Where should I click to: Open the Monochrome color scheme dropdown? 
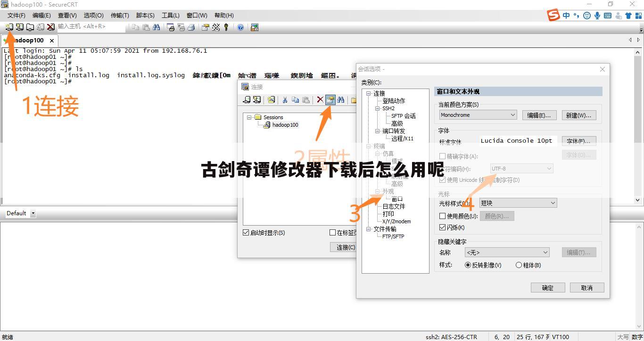click(x=478, y=115)
